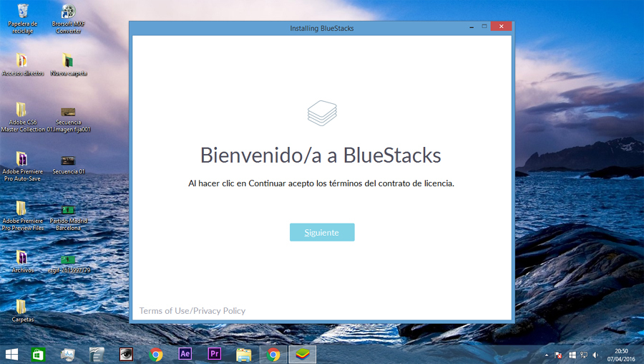Screen dimensions: 644x364
Task: Select the Accesos directos folder icon
Action: pyautogui.click(x=22, y=60)
